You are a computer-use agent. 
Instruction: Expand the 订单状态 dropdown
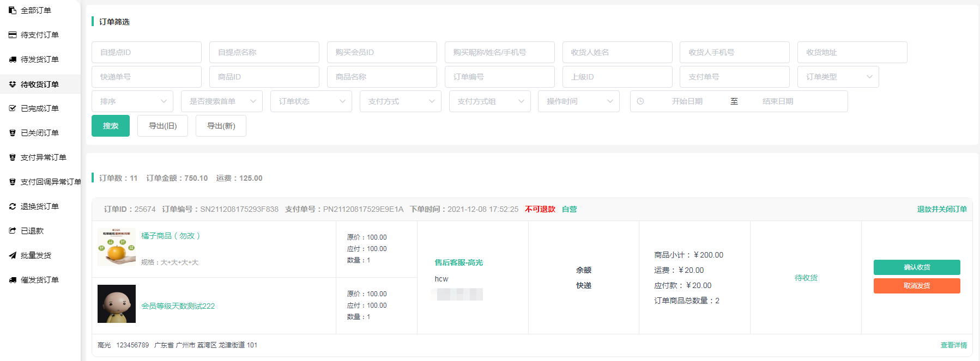pyautogui.click(x=311, y=101)
